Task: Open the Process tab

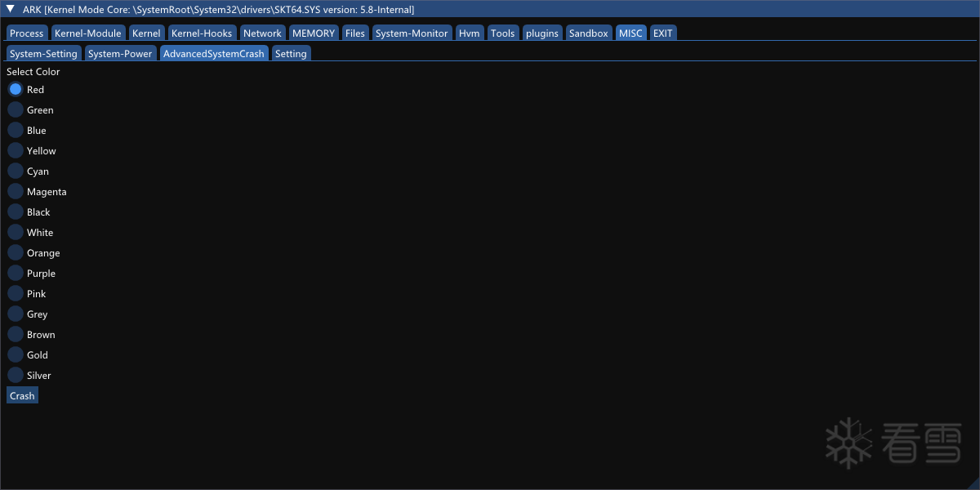Action: coord(27,33)
